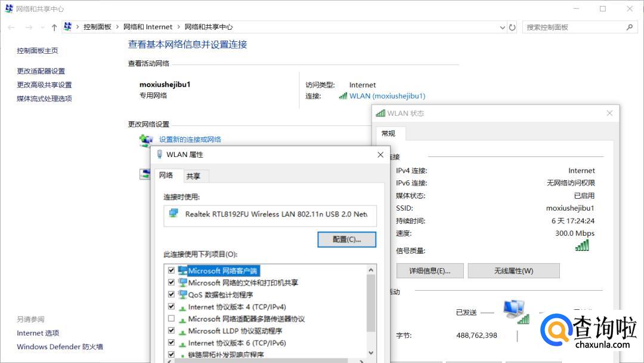The height and width of the screenshot is (363, 644).
Task: Click the WLAN Properties title bar icon
Action: point(159,154)
